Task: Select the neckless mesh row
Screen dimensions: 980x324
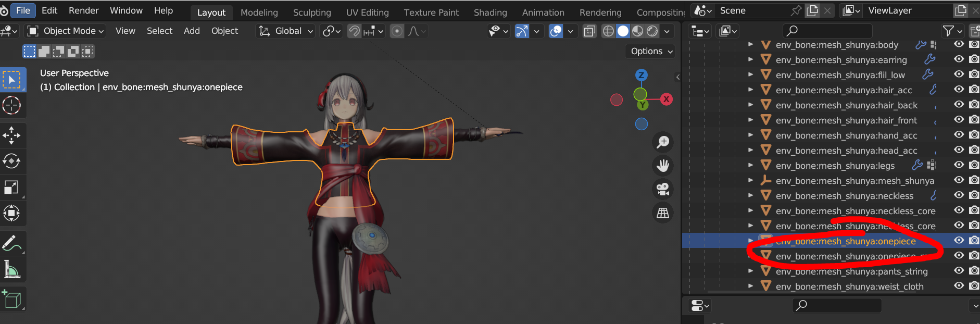Action: click(844, 196)
